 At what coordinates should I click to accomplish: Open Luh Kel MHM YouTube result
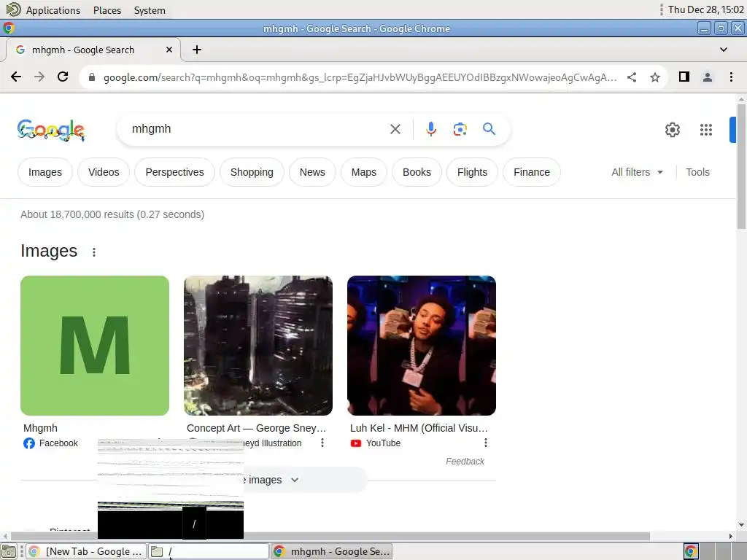pyautogui.click(x=419, y=428)
